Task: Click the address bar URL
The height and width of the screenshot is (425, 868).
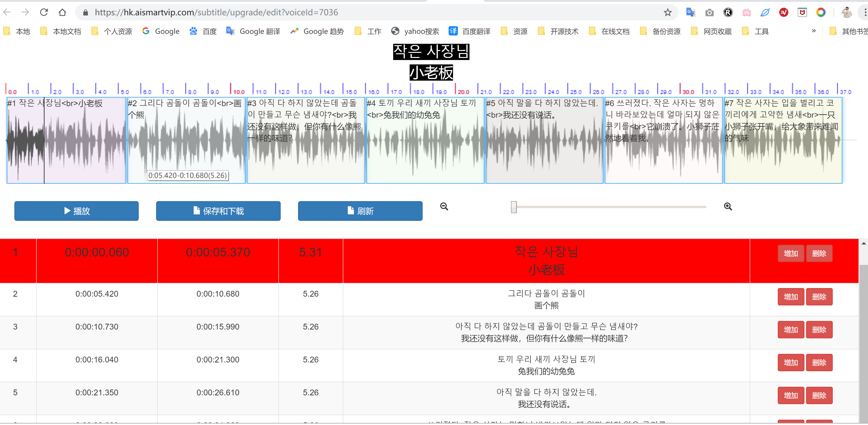Action: pos(216,13)
